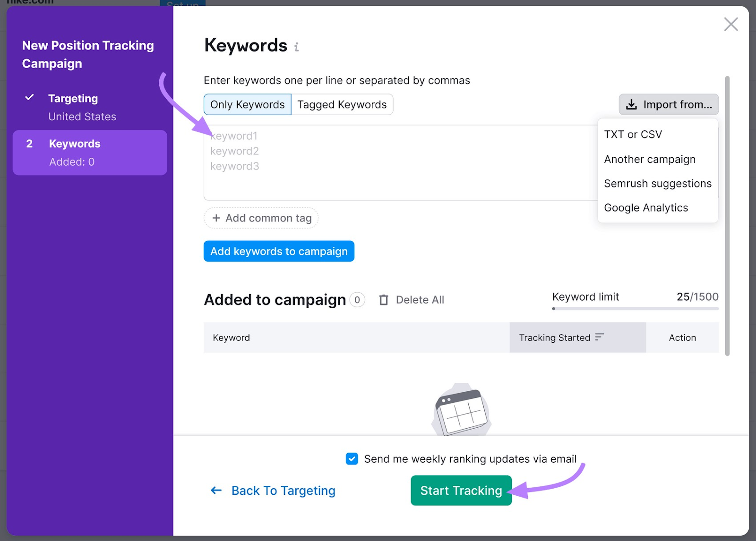
Task: Click the checkmark beside completed Targeting step
Action: pos(30,98)
